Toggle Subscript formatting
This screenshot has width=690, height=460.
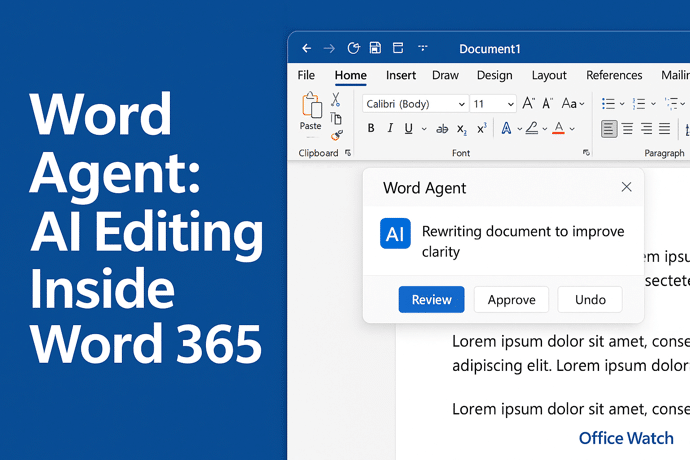pos(462,129)
